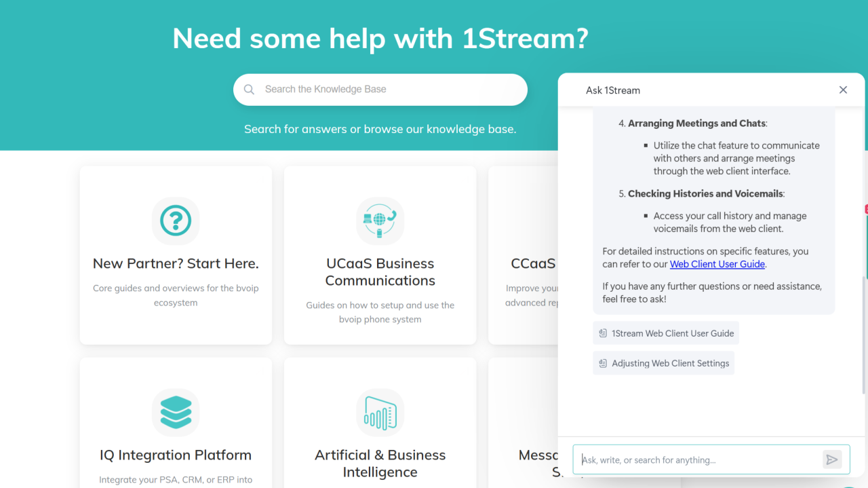Click 'If you have any further questions' paragraph
The height and width of the screenshot is (488, 868).
[712, 293]
